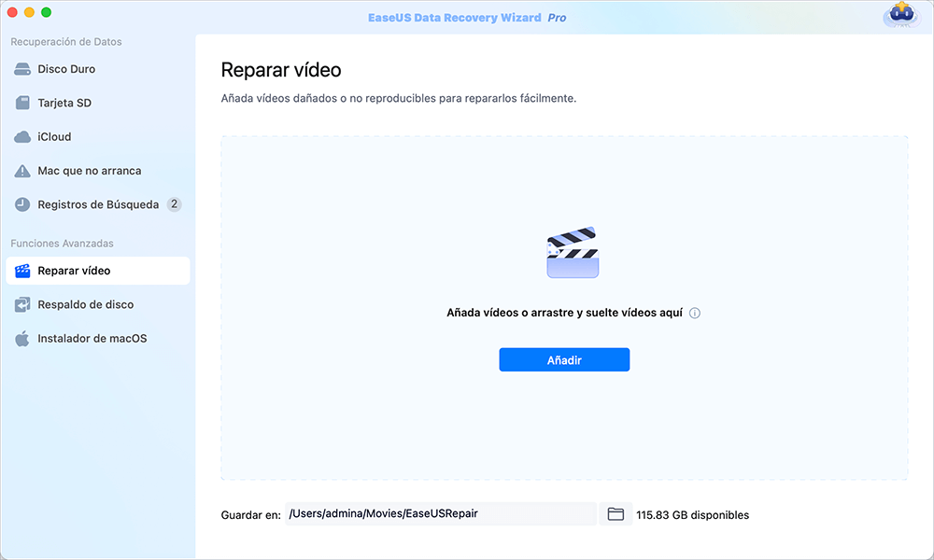The image size is (934, 560).
Task: Click the Guardar en: label
Action: (250, 515)
